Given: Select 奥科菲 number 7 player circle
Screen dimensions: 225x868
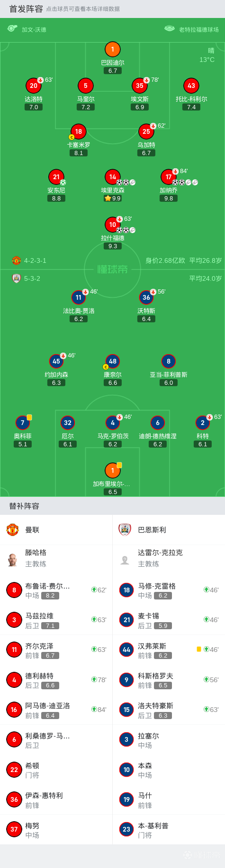Looking at the screenshot, I should click(22, 423).
